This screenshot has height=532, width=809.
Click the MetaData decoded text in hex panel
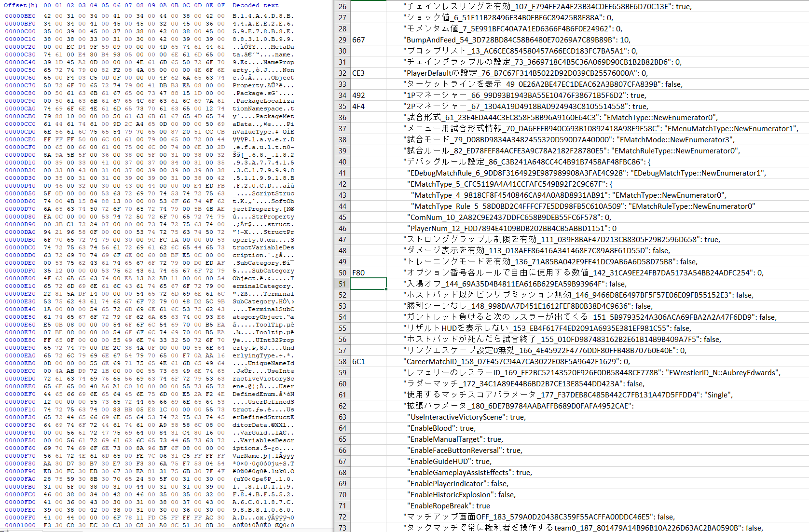[x=282, y=47]
